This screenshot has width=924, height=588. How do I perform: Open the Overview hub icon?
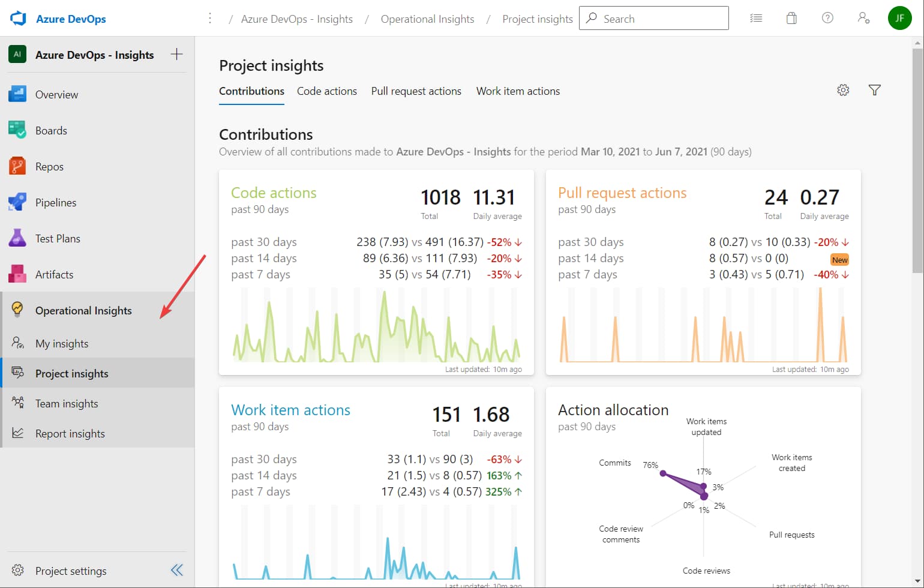[17, 94]
